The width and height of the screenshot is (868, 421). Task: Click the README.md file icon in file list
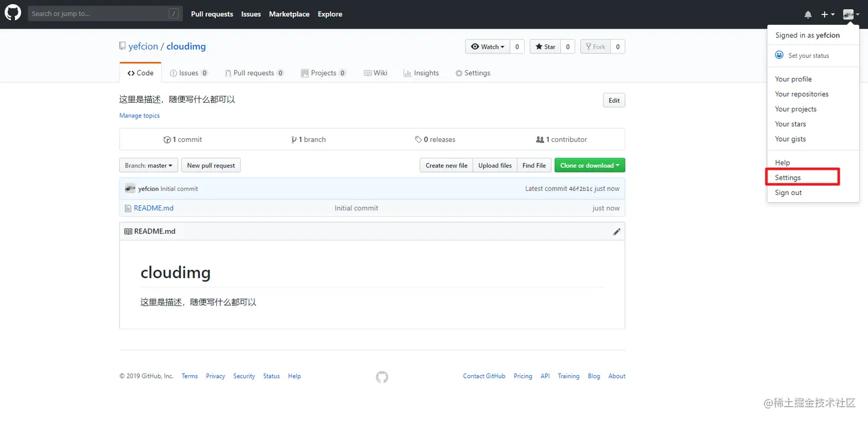pyautogui.click(x=129, y=208)
